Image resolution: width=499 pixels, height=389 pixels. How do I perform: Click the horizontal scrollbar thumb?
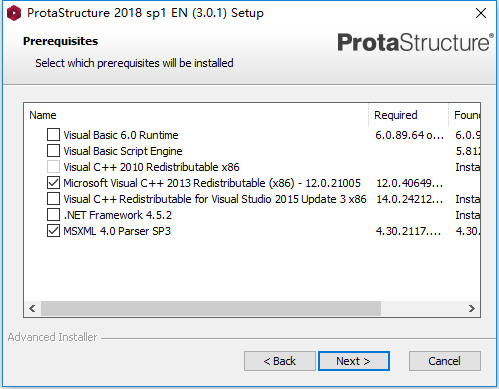click(211, 308)
